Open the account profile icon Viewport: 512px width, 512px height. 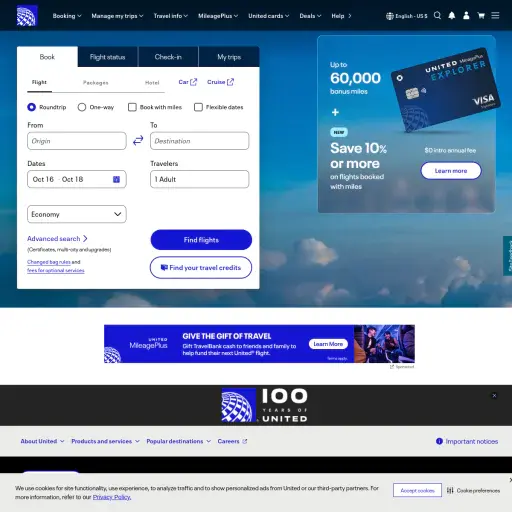(x=466, y=16)
